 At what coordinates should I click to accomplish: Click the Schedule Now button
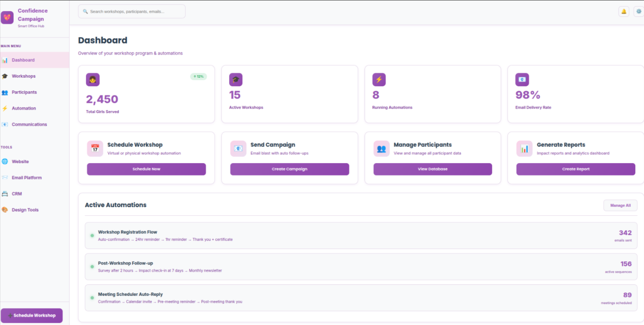tap(147, 169)
